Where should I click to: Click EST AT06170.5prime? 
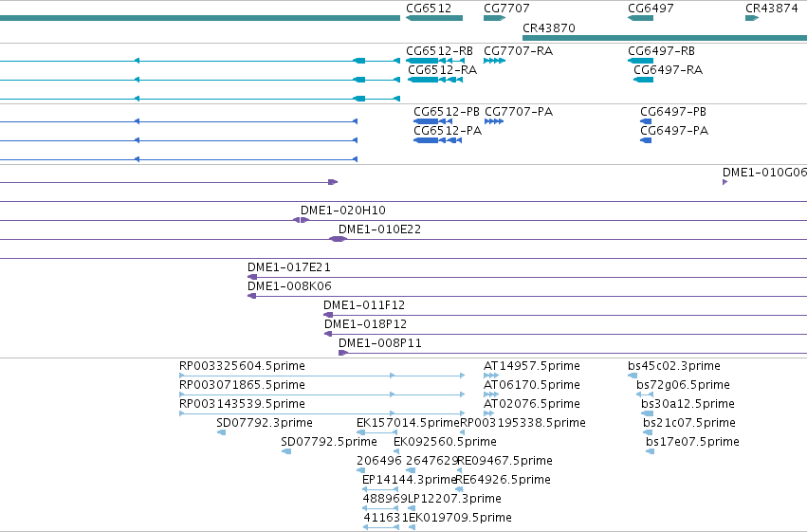pos(532,385)
